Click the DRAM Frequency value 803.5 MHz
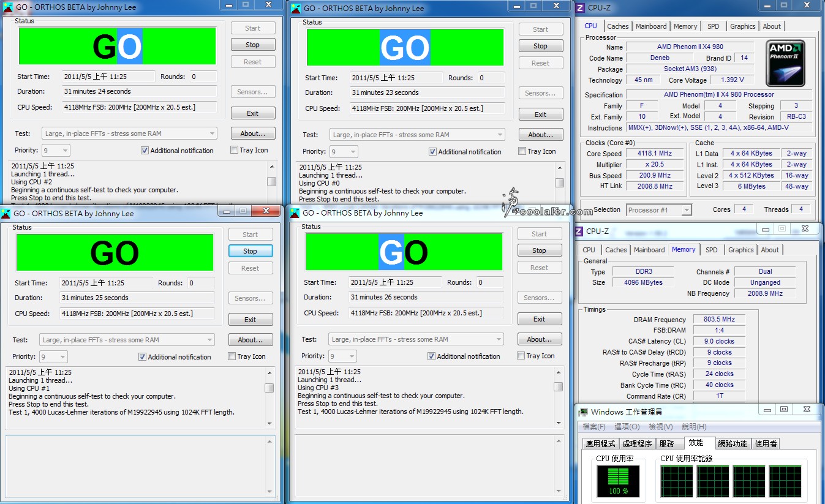The width and height of the screenshot is (825, 504). (720, 319)
